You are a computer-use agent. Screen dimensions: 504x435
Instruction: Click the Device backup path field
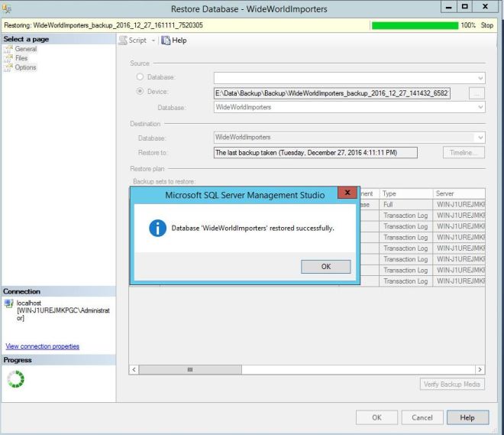click(331, 93)
